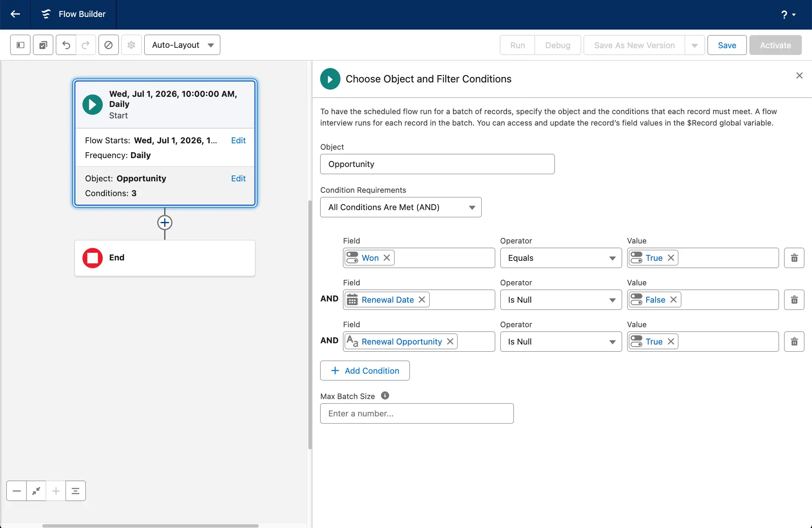Open Is Null operator for Renewal Opportunity

click(561, 342)
